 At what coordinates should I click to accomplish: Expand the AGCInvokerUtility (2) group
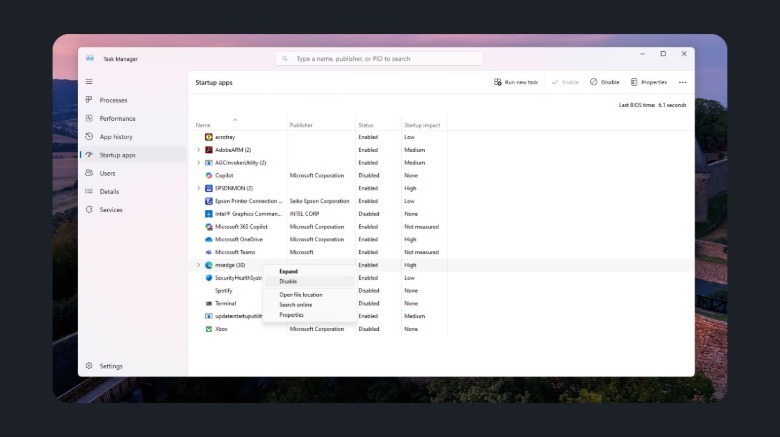coord(198,163)
